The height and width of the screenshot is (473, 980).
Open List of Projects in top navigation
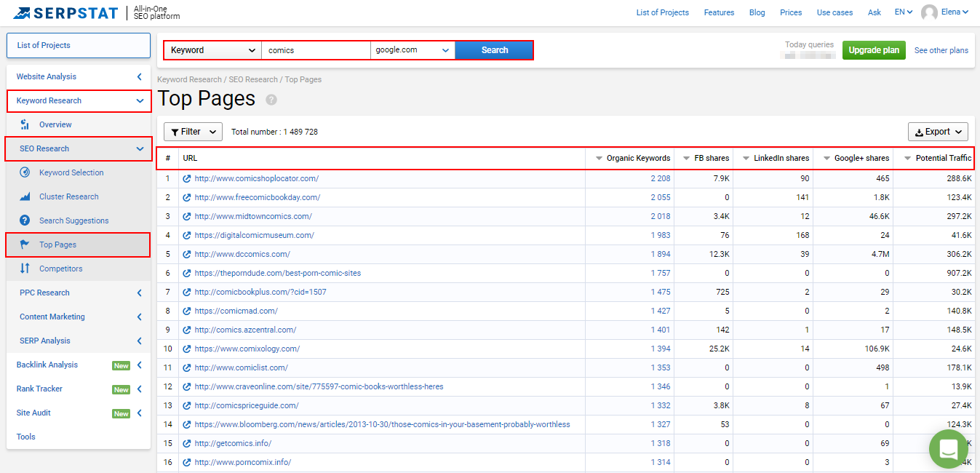663,12
